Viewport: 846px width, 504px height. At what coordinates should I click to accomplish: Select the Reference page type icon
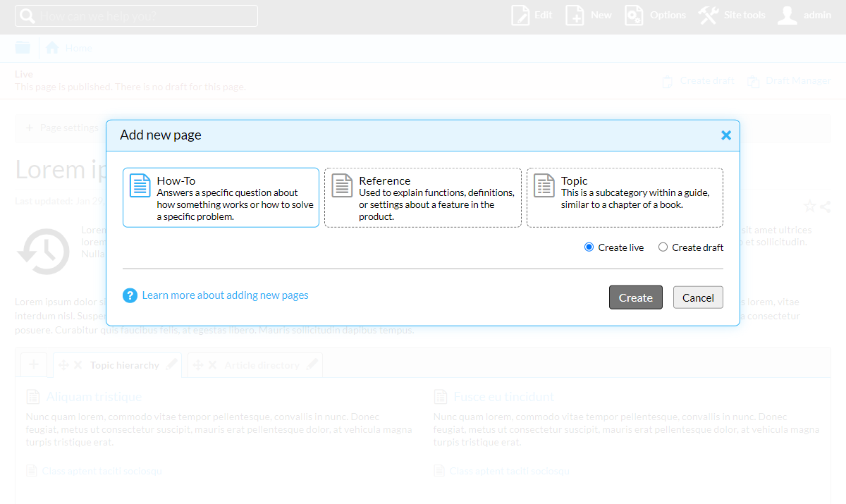click(342, 186)
